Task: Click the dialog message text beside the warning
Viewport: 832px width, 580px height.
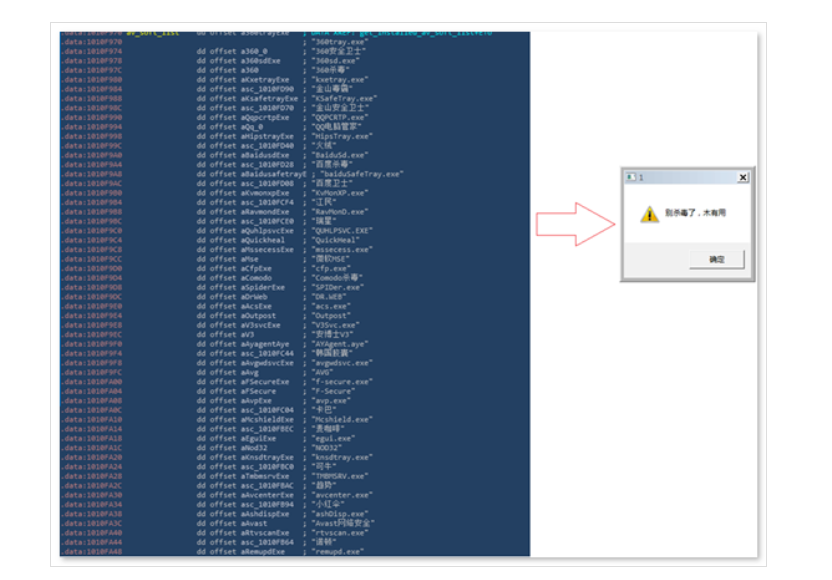Action: pyautogui.click(x=695, y=213)
